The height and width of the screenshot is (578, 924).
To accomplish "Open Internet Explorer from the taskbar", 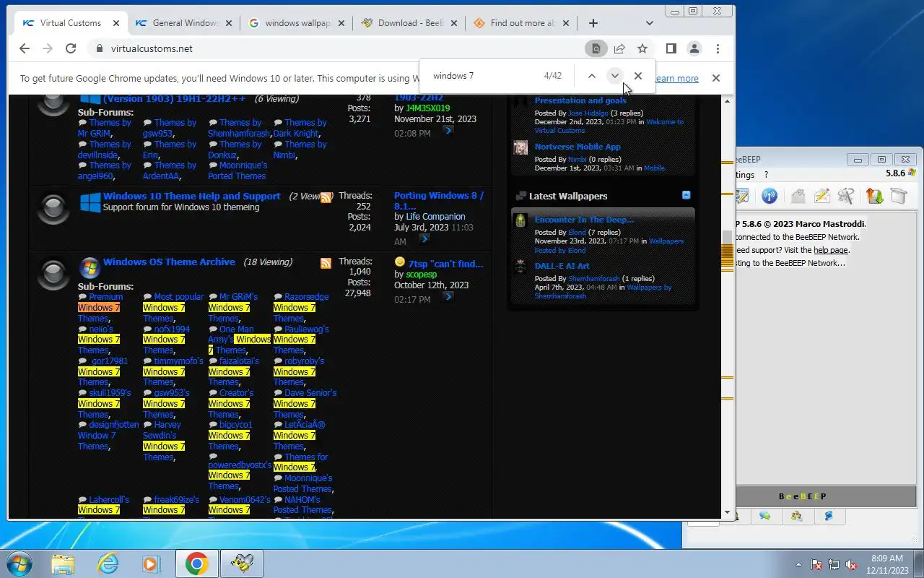I will click(108, 564).
